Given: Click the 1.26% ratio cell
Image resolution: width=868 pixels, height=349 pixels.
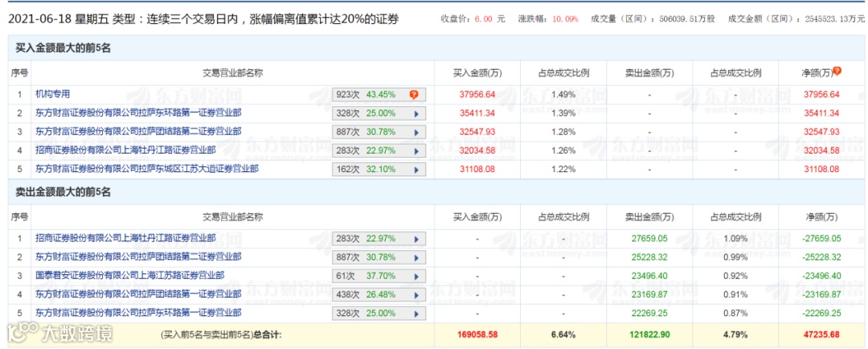Looking at the screenshot, I should click(x=563, y=150).
